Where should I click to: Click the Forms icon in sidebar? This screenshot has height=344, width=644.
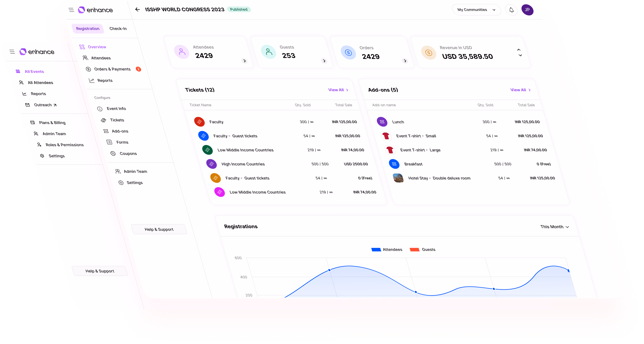(110, 142)
